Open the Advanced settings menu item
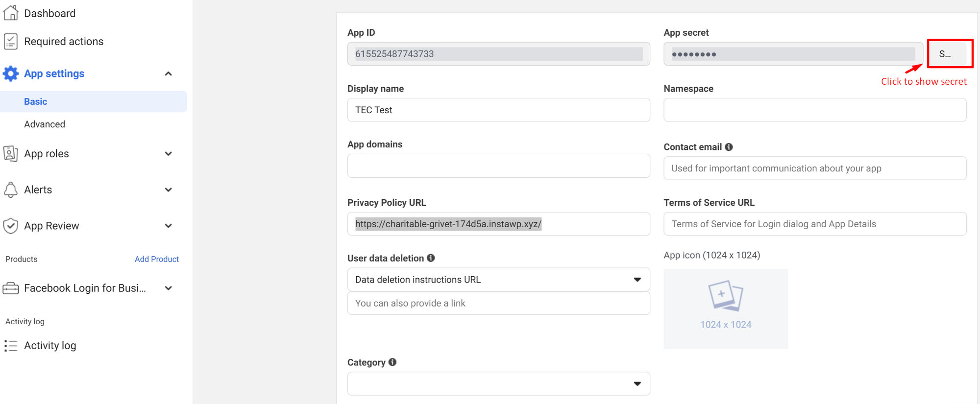Viewport: 980px width, 404px height. tap(45, 124)
